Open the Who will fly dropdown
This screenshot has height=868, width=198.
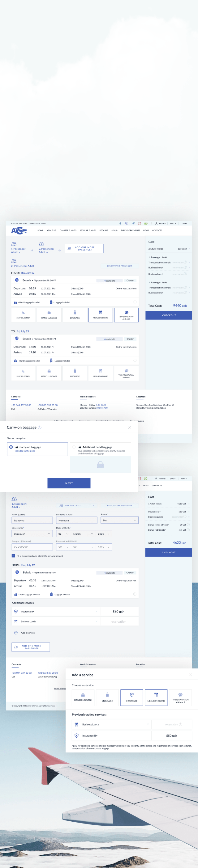pyautogui.click(x=76, y=505)
